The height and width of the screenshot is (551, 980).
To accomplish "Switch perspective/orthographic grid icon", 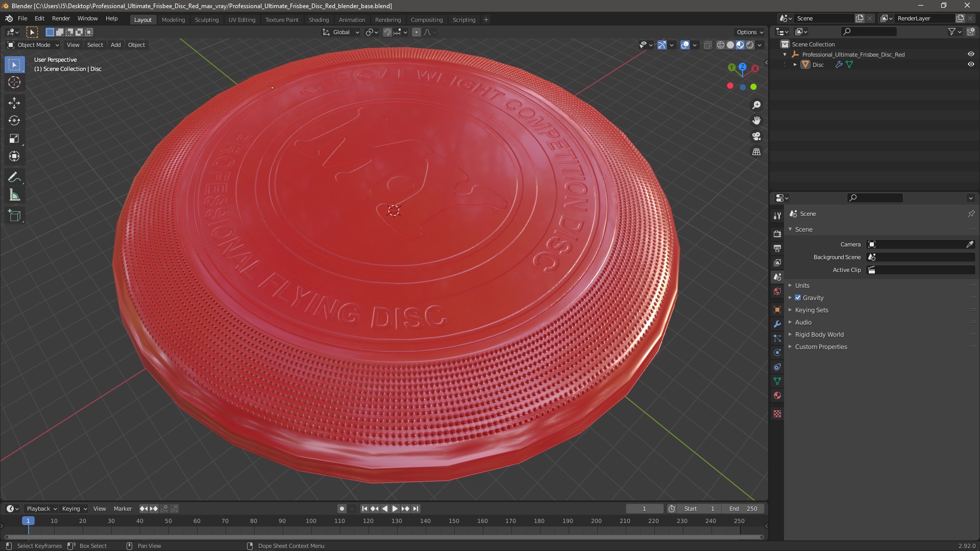I will tap(756, 152).
